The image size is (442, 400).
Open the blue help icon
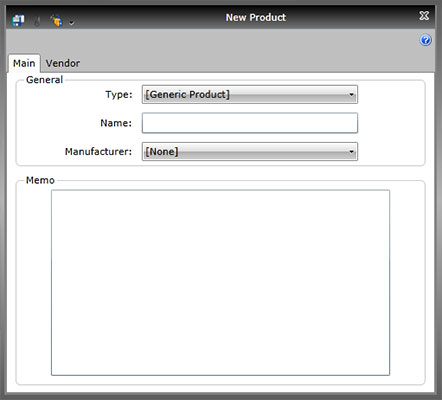425,40
